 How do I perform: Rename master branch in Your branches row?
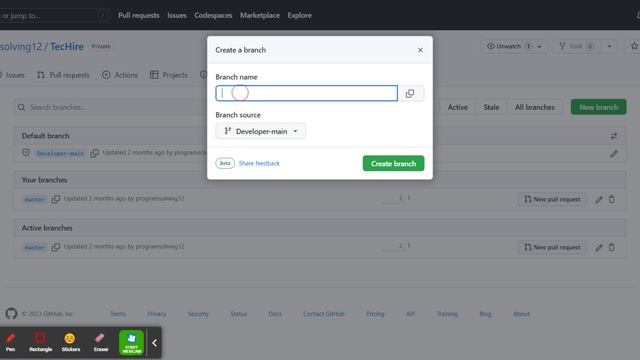[599, 200]
